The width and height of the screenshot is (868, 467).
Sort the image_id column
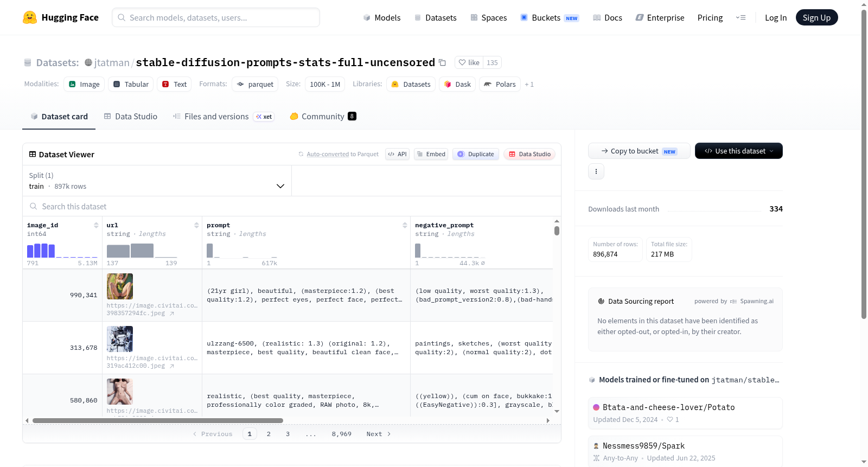(96, 225)
